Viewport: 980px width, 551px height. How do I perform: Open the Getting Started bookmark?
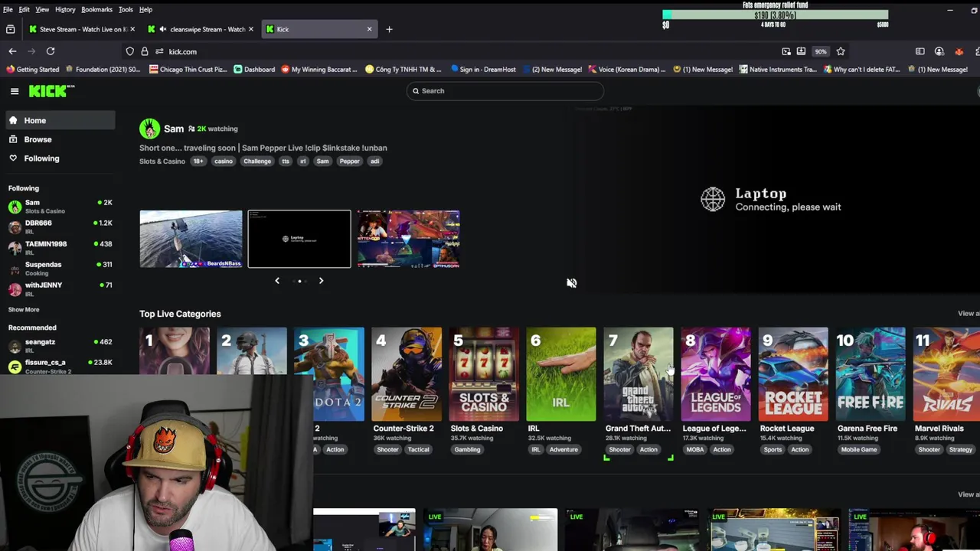(33, 70)
